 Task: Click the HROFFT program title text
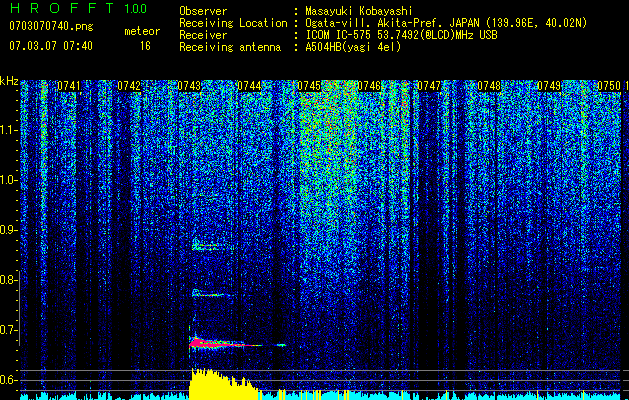click(x=63, y=8)
